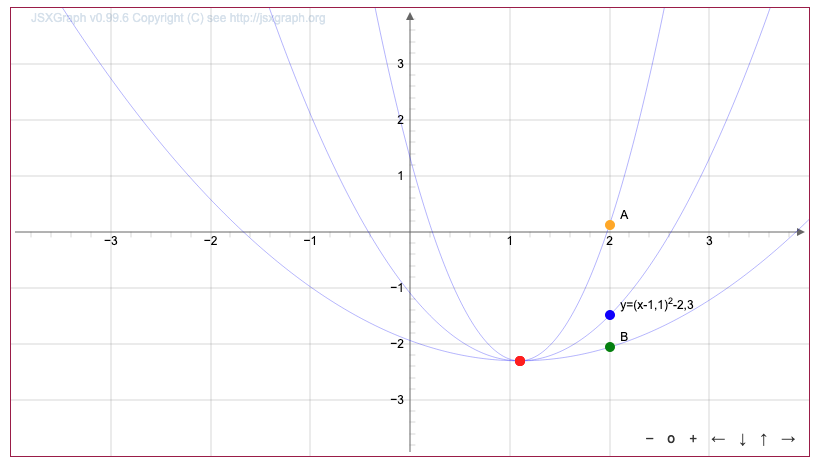Viewport: 820px width, 462px height.
Task: Click the text label 'A'
Action: [x=624, y=215]
